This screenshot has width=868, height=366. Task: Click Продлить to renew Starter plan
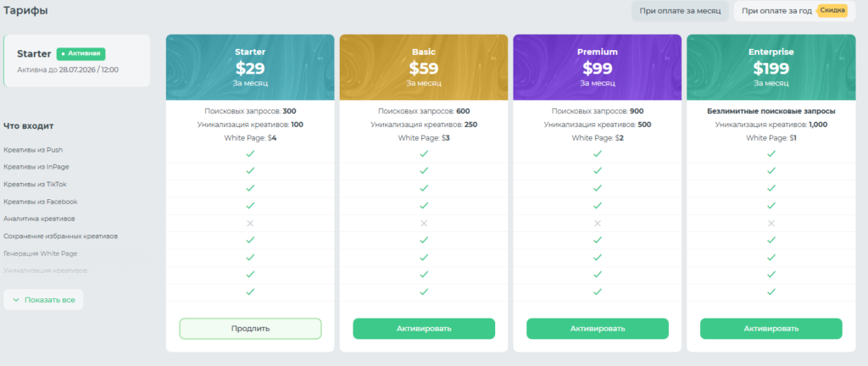coord(250,329)
